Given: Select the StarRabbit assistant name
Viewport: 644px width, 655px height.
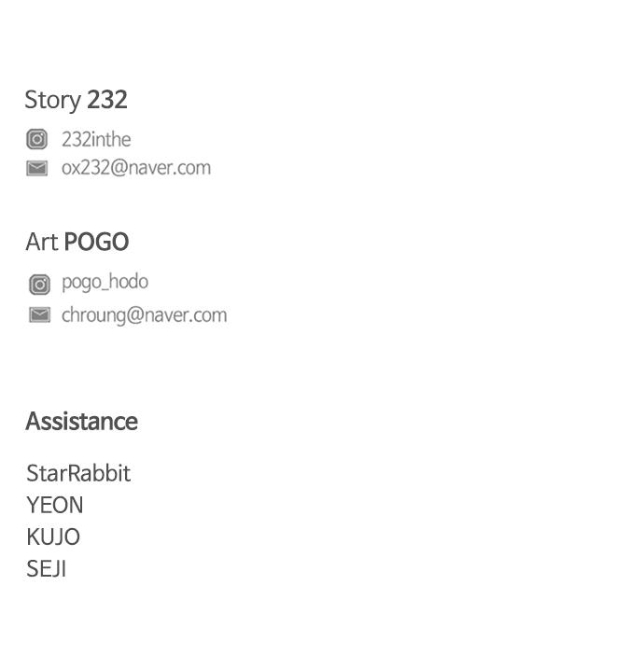Looking at the screenshot, I should 78,473.
